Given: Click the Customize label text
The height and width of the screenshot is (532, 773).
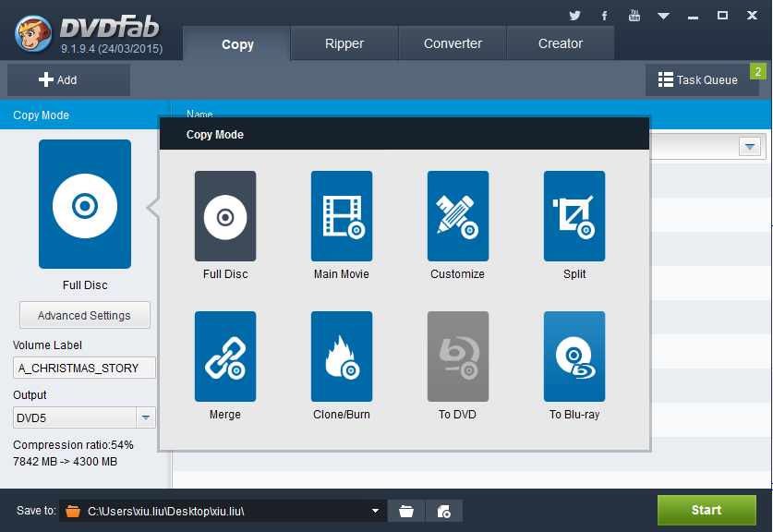Looking at the screenshot, I should pos(457,274).
